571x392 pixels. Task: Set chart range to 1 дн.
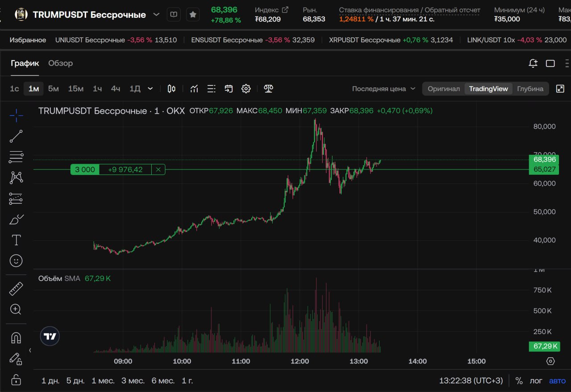(50, 381)
